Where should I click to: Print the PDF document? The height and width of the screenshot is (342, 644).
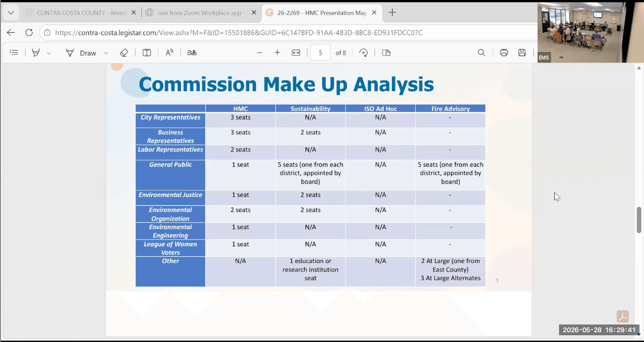coord(504,53)
